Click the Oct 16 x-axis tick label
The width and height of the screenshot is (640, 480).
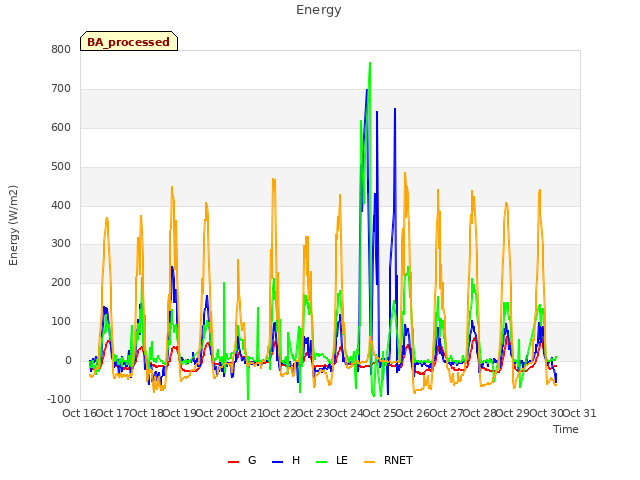pos(79,413)
